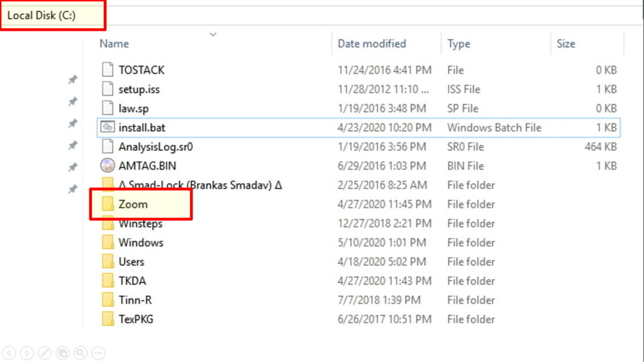Click the Zoom folder icon
644x362 pixels.
108,204
